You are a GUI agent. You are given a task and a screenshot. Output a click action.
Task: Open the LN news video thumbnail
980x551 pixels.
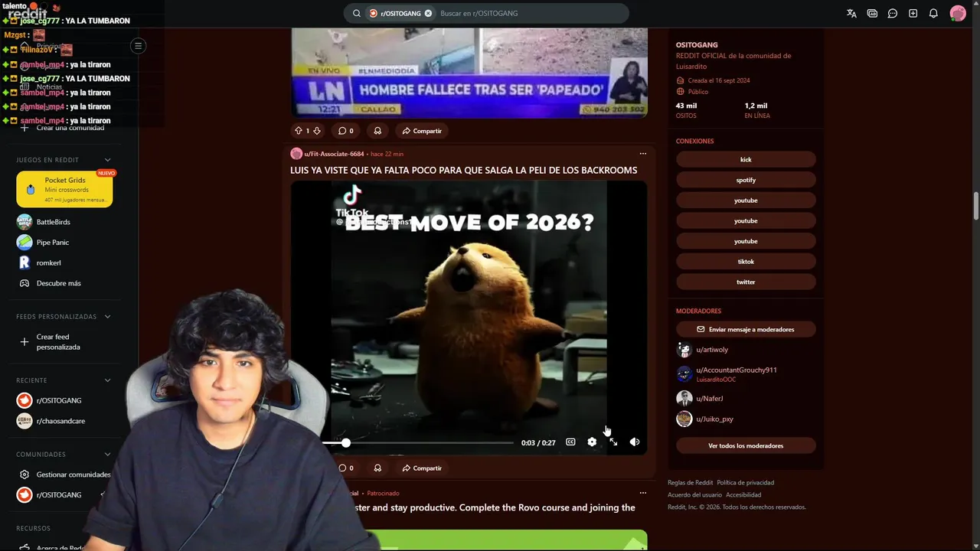(469, 73)
